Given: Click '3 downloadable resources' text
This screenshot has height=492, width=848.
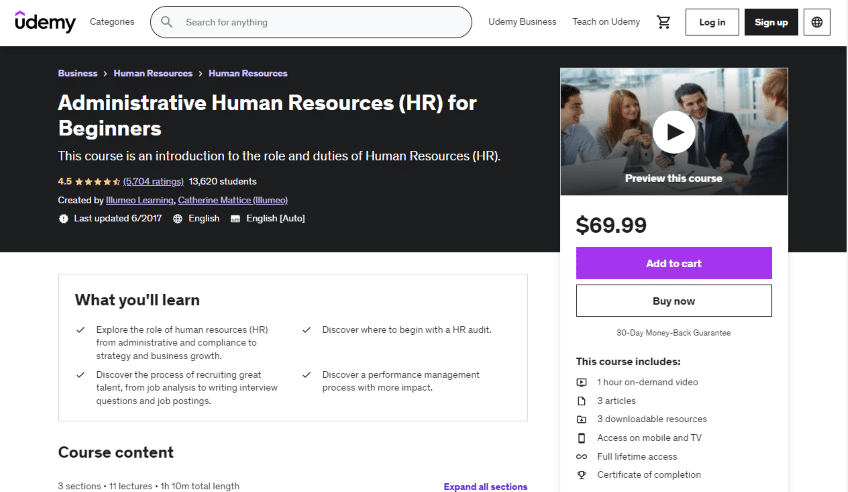Looking at the screenshot, I should pyautogui.click(x=652, y=419).
